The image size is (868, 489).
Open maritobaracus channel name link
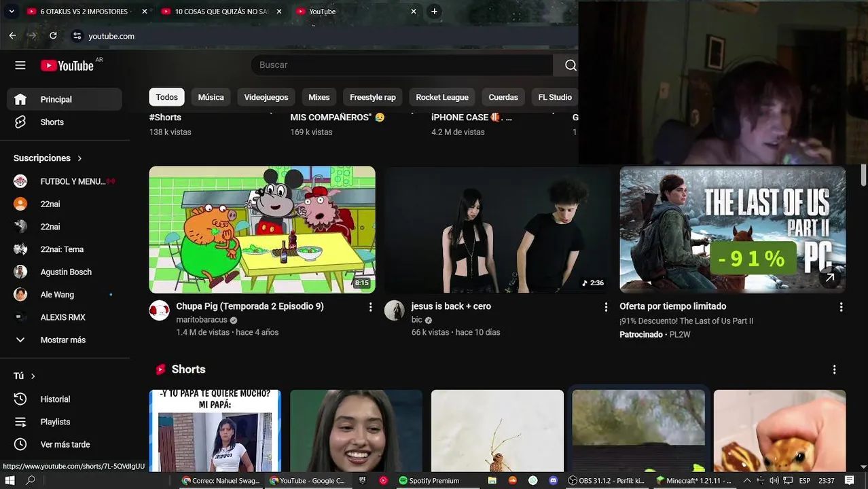pos(202,320)
